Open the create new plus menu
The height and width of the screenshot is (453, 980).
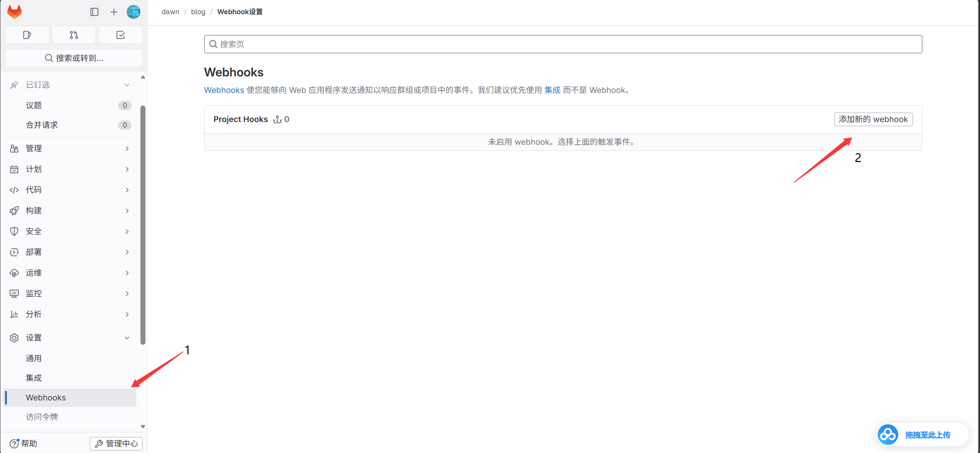(x=114, y=12)
